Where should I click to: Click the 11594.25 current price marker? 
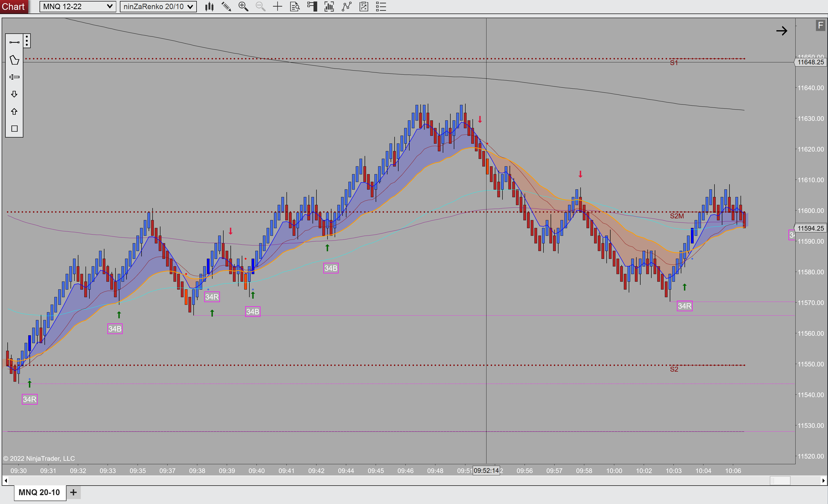click(810, 228)
